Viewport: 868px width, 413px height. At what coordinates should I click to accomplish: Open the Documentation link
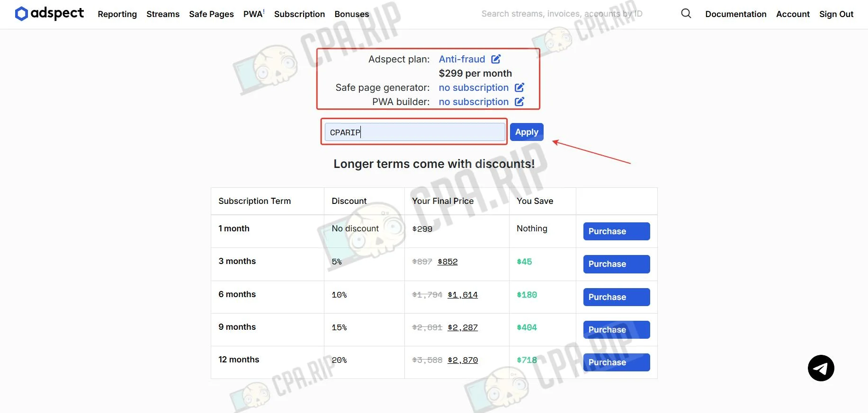pyautogui.click(x=736, y=14)
